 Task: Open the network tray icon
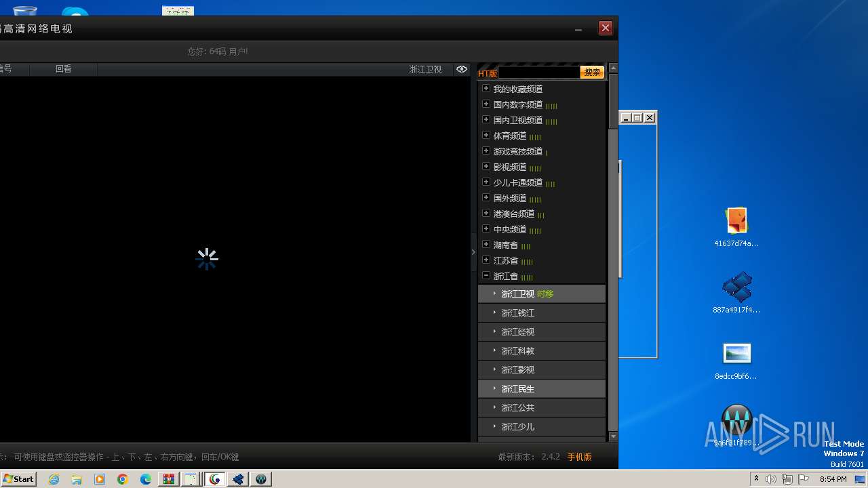tap(787, 479)
